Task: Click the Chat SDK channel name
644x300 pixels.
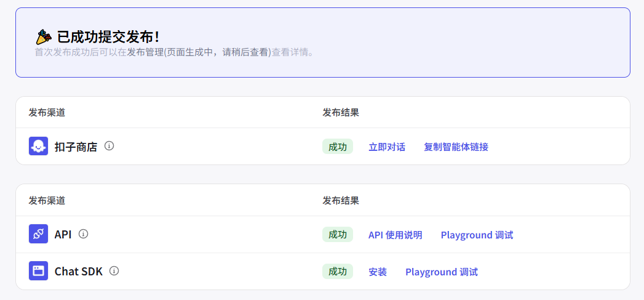Action: pos(79,272)
